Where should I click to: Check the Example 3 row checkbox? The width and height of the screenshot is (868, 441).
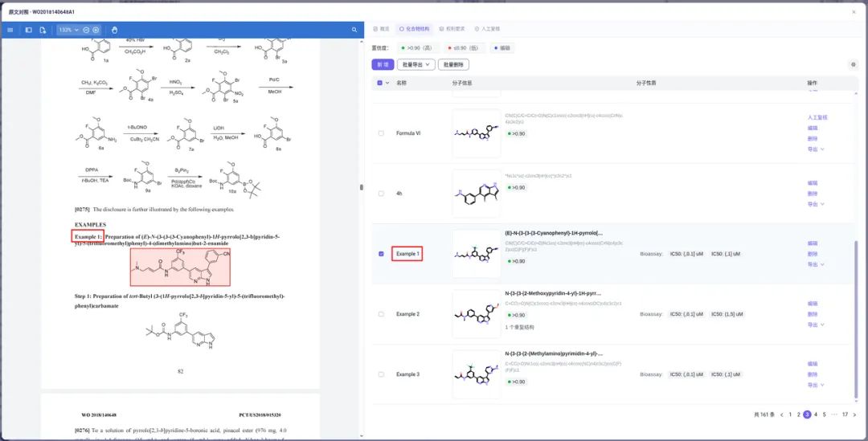pos(381,374)
